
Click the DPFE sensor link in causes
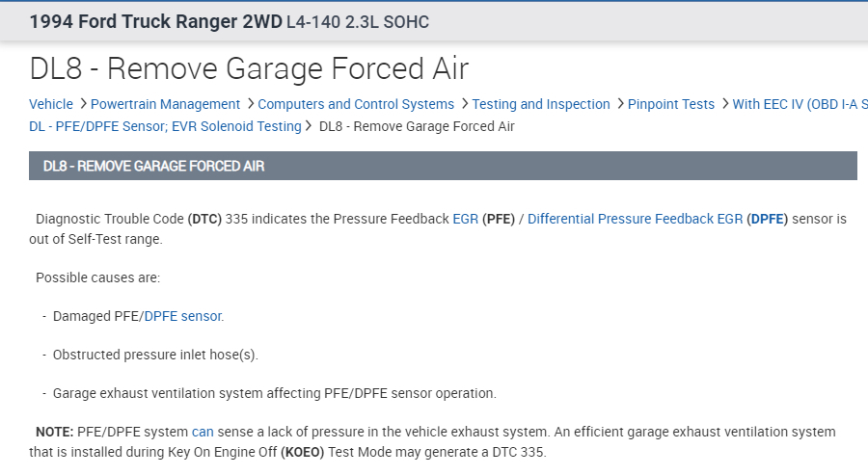click(x=183, y=315)
